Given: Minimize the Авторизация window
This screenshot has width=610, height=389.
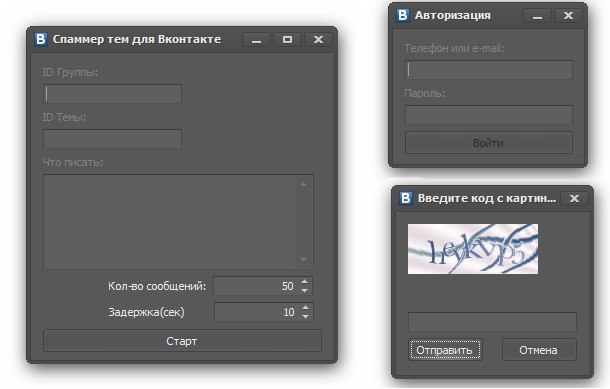Looking at the screenshot, I should (538, 16).
